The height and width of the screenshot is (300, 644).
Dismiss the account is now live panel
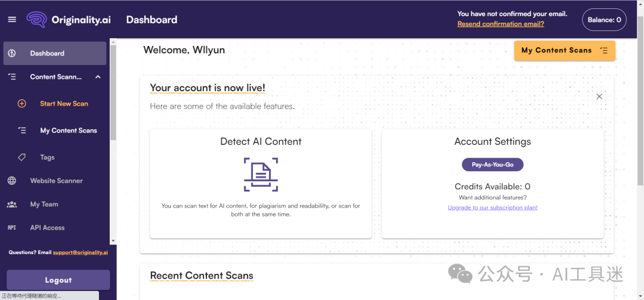pos(599,96)
